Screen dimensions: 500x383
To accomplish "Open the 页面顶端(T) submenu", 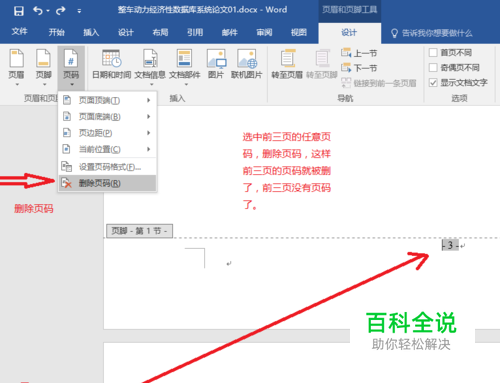I will pos(107,100).
